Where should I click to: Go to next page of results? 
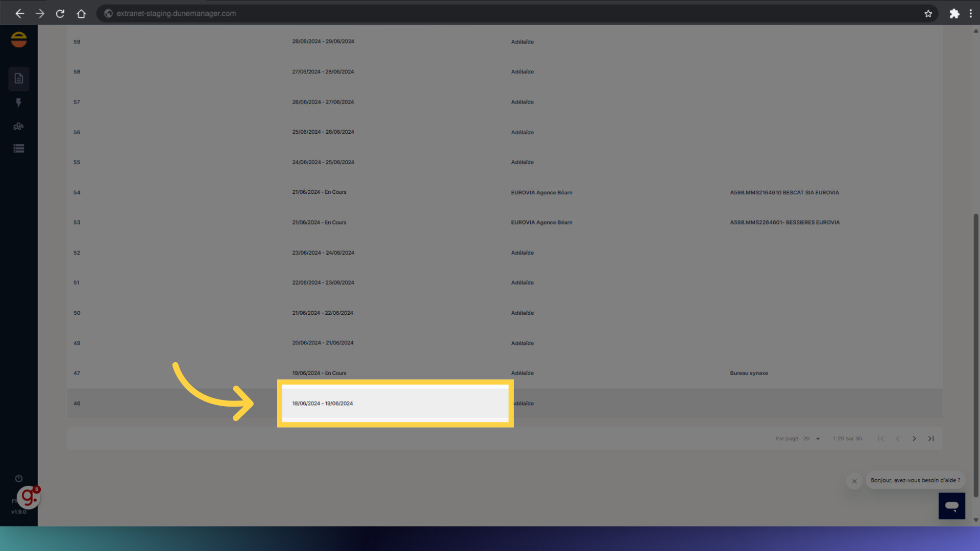pos(914,439)
